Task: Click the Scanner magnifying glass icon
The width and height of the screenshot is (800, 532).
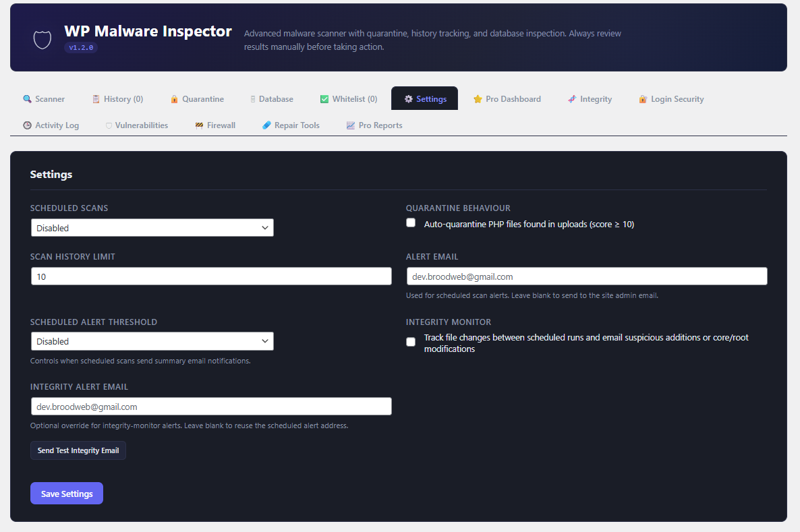Action: [x=28, y=99]
